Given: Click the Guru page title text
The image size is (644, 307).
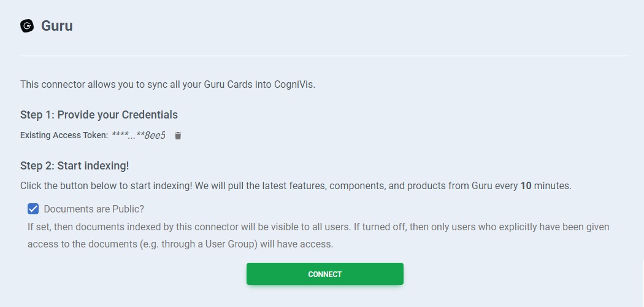Looking at the screenshot, I should pos(57,26).
